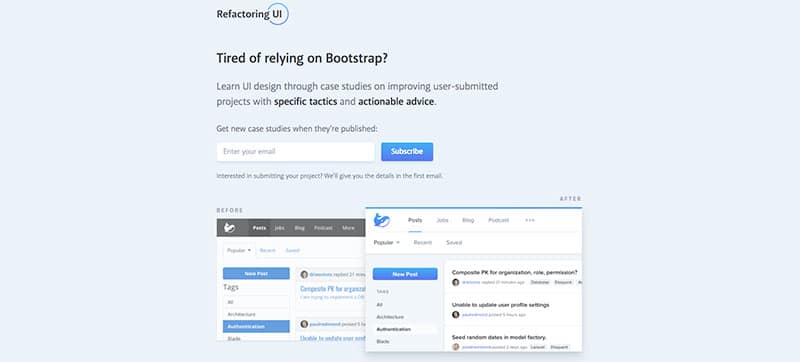
Task: Focus the 'Enter your email' field
Action: [295, 152]
